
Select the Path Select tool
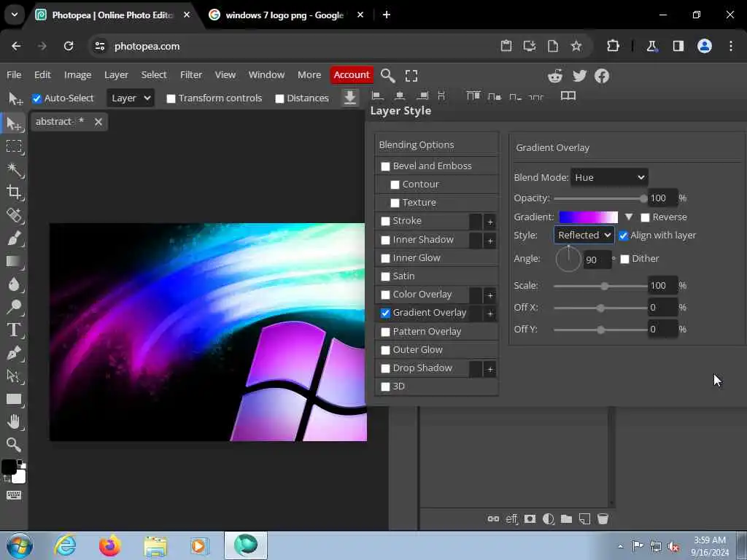pos(14,376)
